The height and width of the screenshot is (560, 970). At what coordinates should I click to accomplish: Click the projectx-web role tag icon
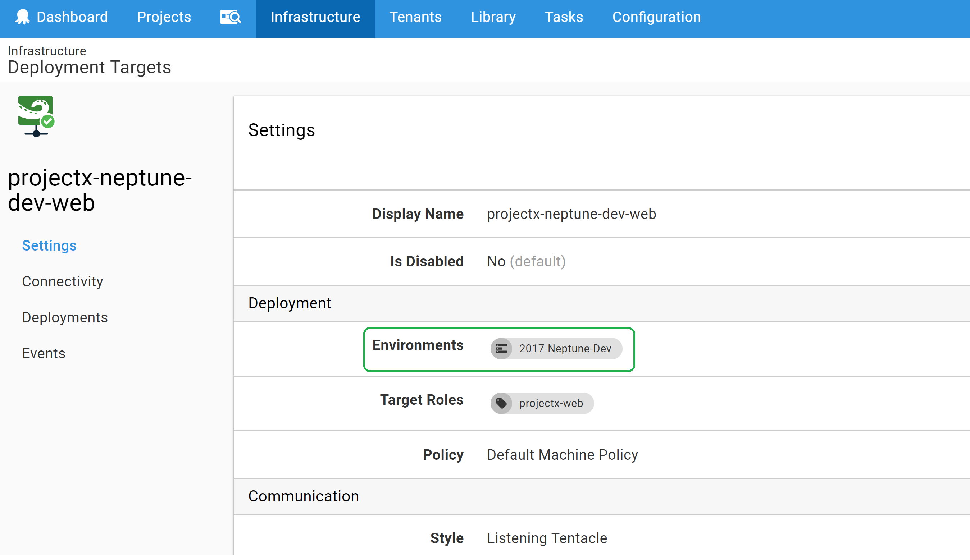(x=501, y=403)
